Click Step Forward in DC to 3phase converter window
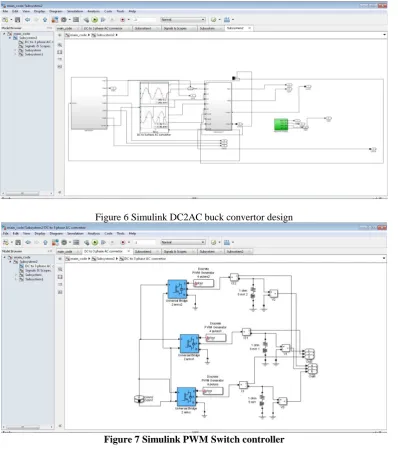398x449 pixels. (103, 242)
